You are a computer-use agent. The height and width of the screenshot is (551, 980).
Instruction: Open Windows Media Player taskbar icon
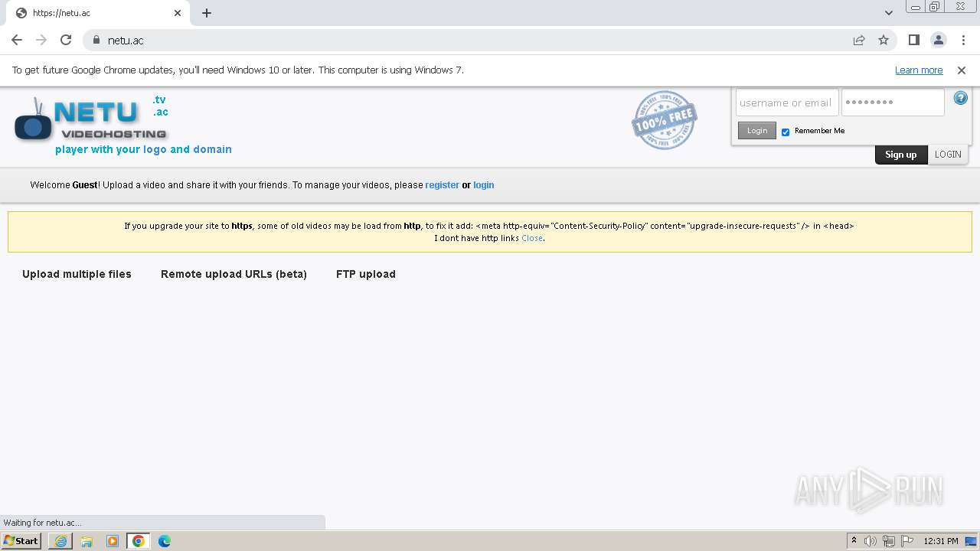point(113,541)
